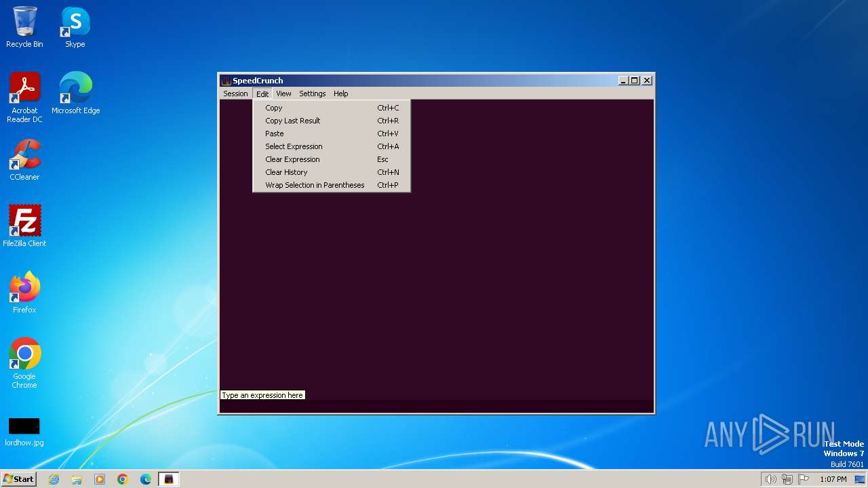Choose Wrap Selection in Parentheses
This screenshot has width=868, height=488.
click(x=332, y=185)
